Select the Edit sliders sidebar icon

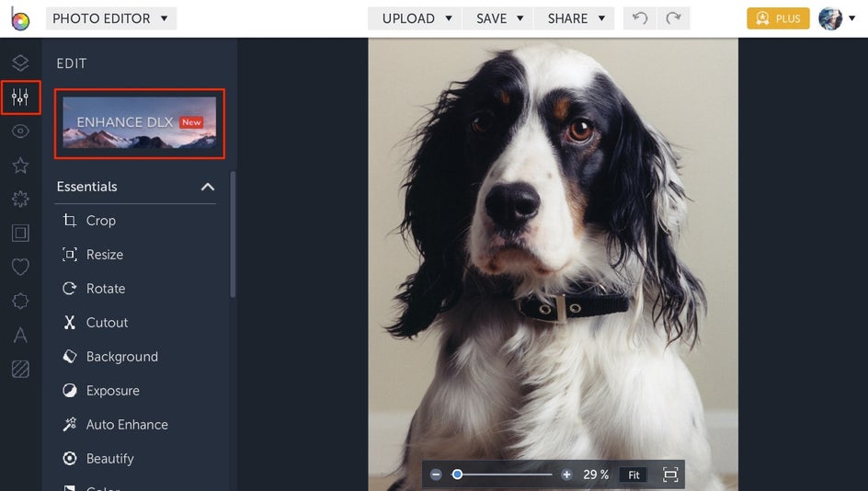20,97
